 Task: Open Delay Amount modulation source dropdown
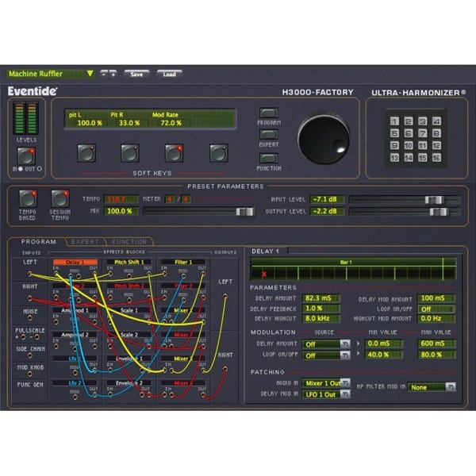pos(326,344)
